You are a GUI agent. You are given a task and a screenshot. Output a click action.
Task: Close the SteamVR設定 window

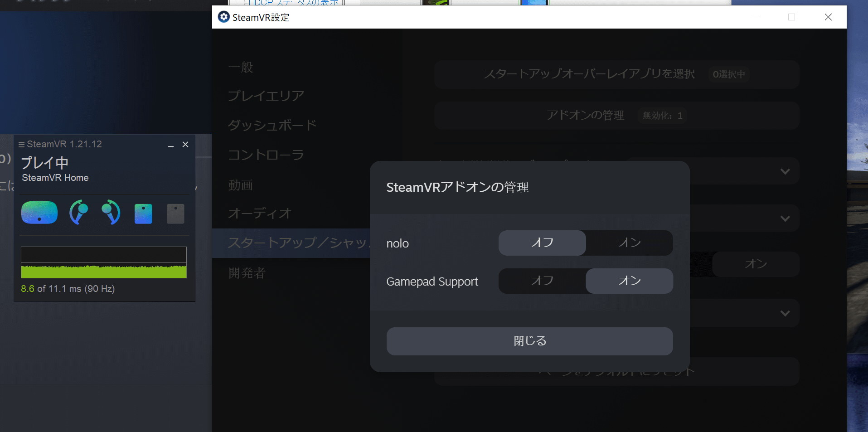828,17
